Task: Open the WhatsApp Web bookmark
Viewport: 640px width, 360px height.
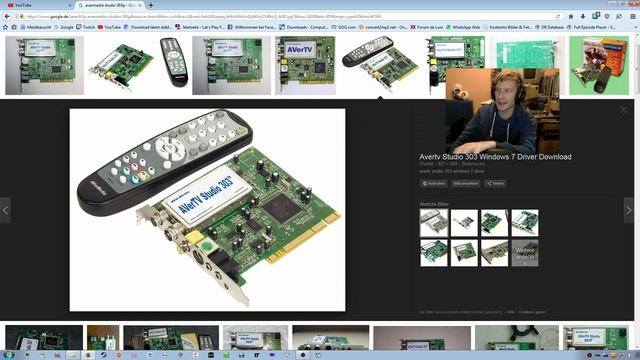Action: pos(463,27)
